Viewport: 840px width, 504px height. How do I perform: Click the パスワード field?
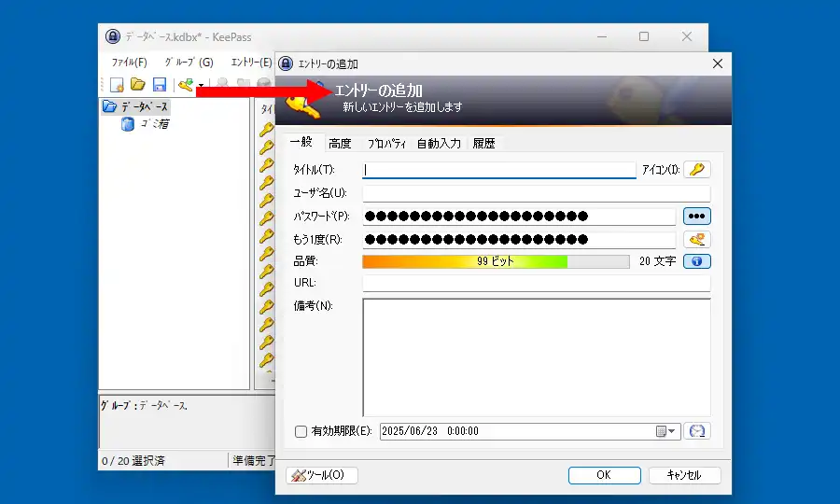pyautogui.click(x=519, y=217)
